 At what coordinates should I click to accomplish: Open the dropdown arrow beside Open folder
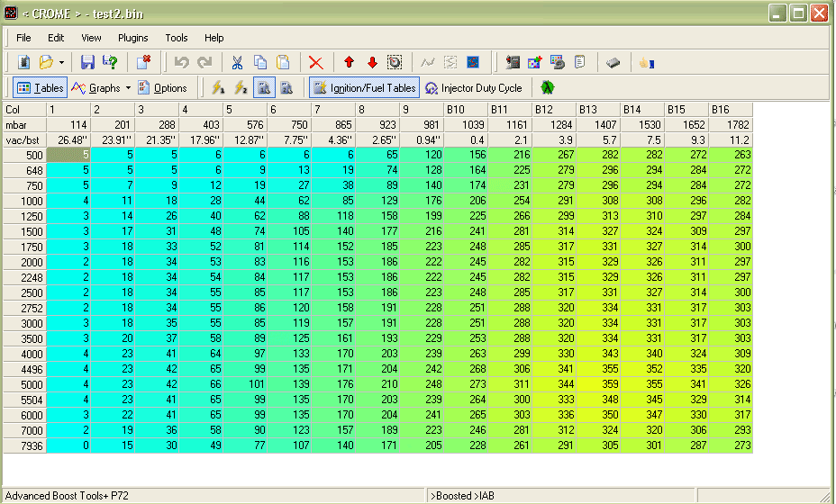tap(61, 62)
